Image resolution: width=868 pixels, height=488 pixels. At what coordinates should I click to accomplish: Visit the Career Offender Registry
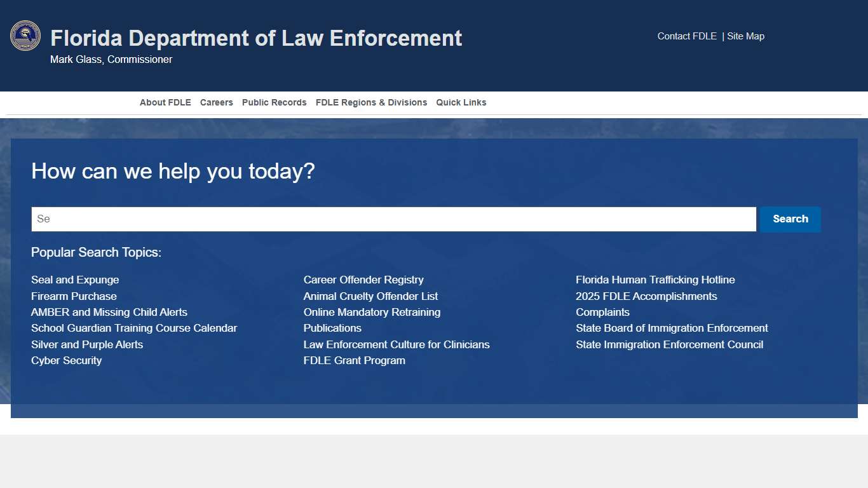tap(363, 280)
